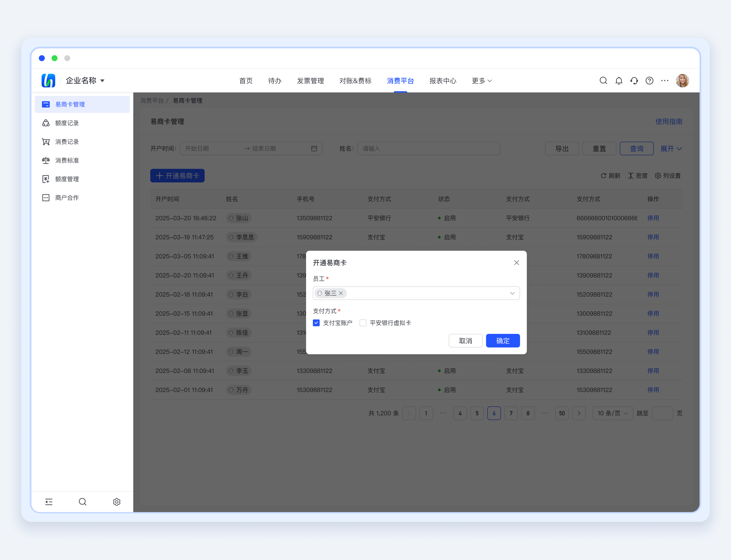Switch to the 报表中心 tab
The height and width of the screenshot is (560, 731).
(x=443, y=81)
